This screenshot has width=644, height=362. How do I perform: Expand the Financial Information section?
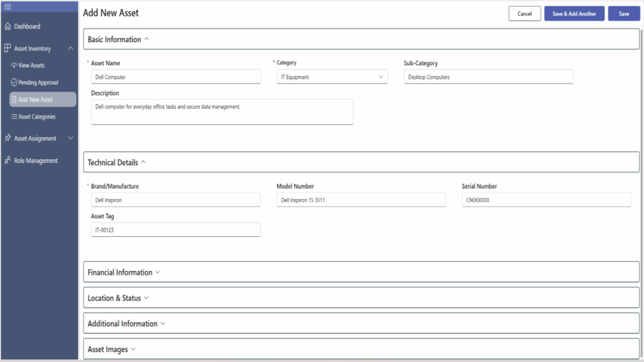click(x=158, y=272)
